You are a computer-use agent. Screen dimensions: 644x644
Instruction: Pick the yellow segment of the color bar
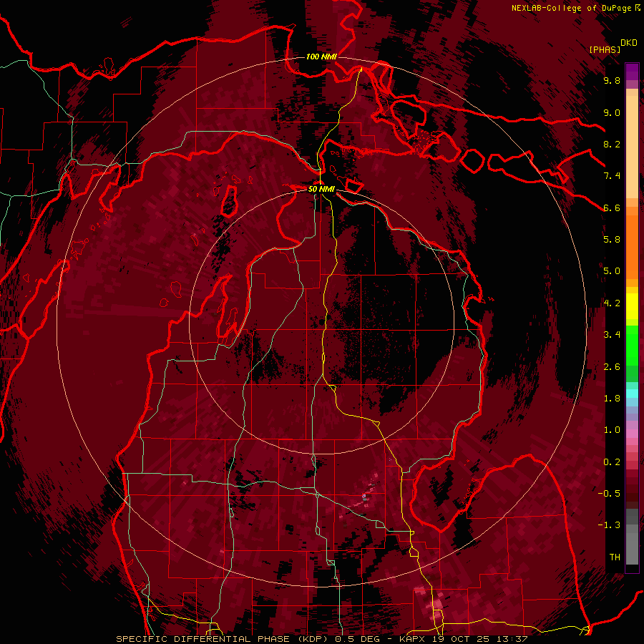(632, 306)
